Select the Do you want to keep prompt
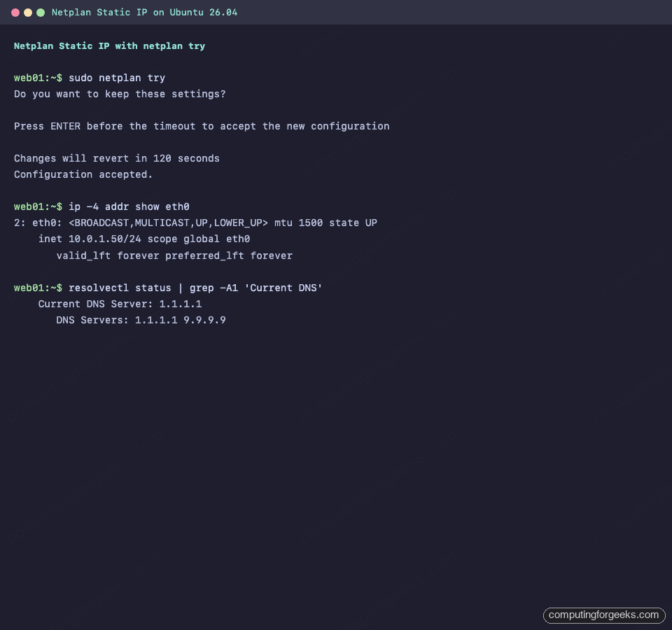Viewport: 672px width, 630px height. pos(119,94)
